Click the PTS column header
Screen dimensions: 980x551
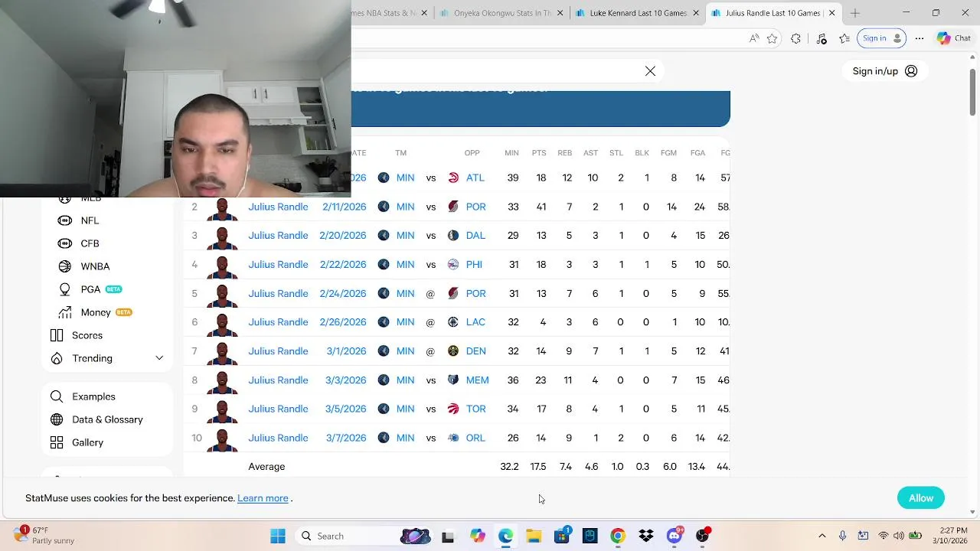tap(539, 153)
